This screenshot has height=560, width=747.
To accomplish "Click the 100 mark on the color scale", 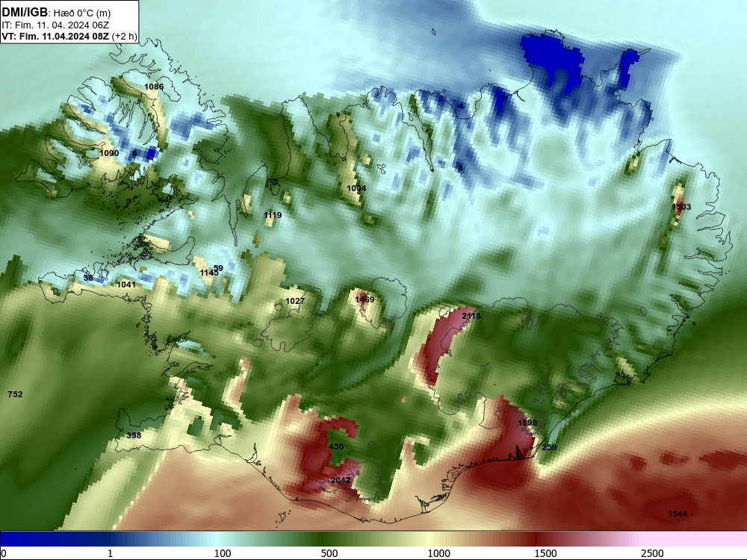I will [x=223, y=553].
